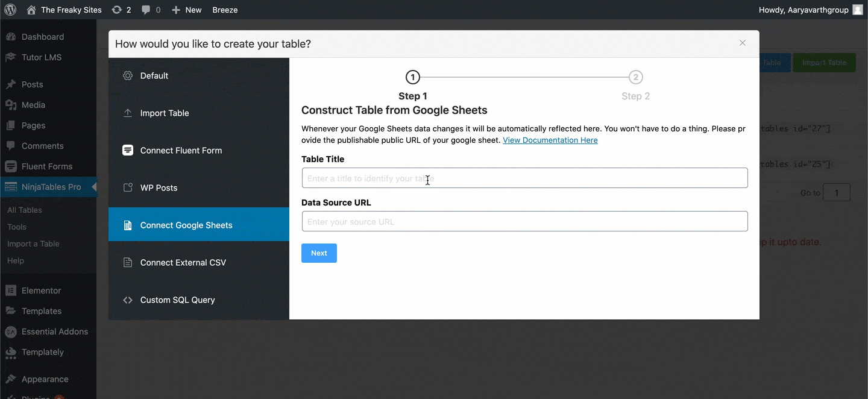
Task: Select the Import Table tab in dialog
Action: 199,113
